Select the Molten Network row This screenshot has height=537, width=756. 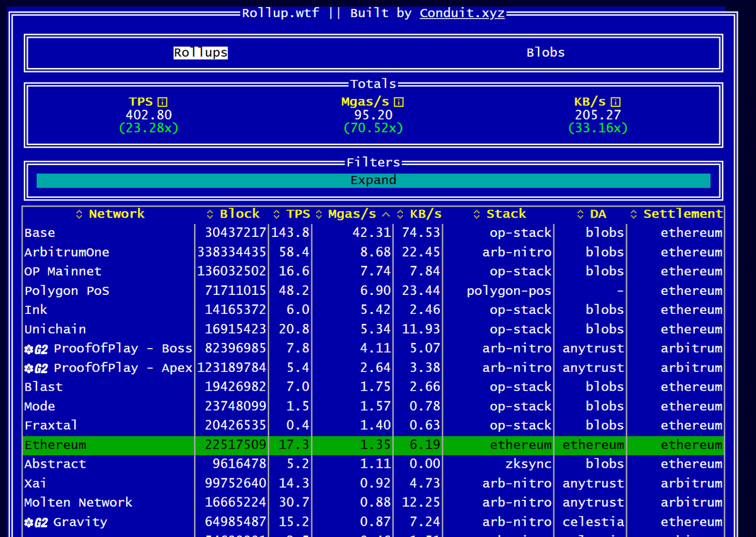373,503
